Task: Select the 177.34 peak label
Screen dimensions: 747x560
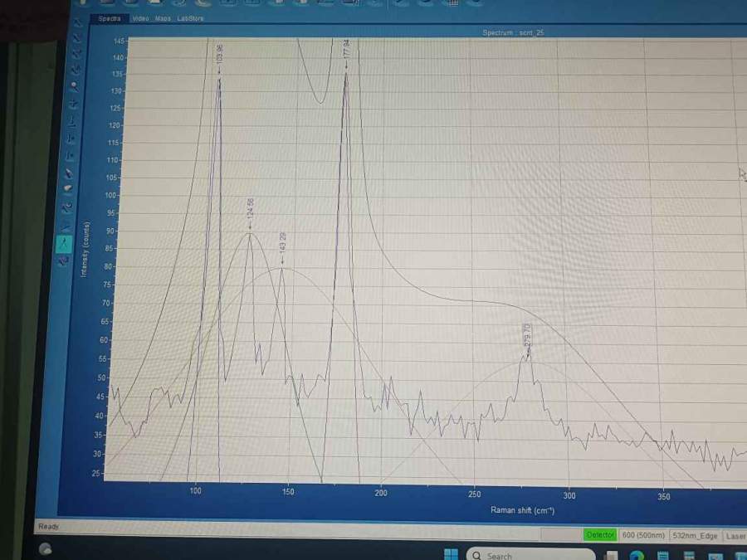Action: click(x=346, y=49)
